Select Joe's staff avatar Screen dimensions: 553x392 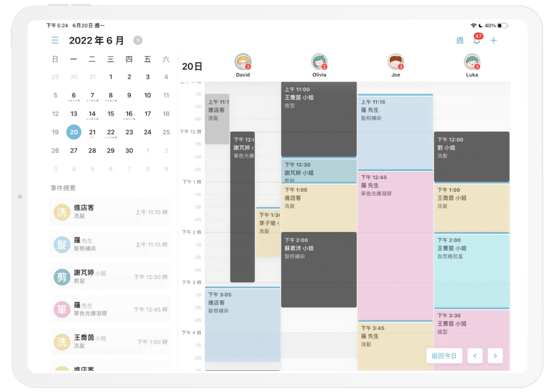(x=395, y=62)
